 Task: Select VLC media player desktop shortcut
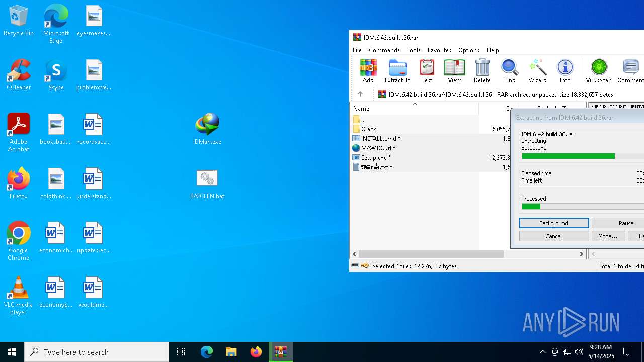19,296
